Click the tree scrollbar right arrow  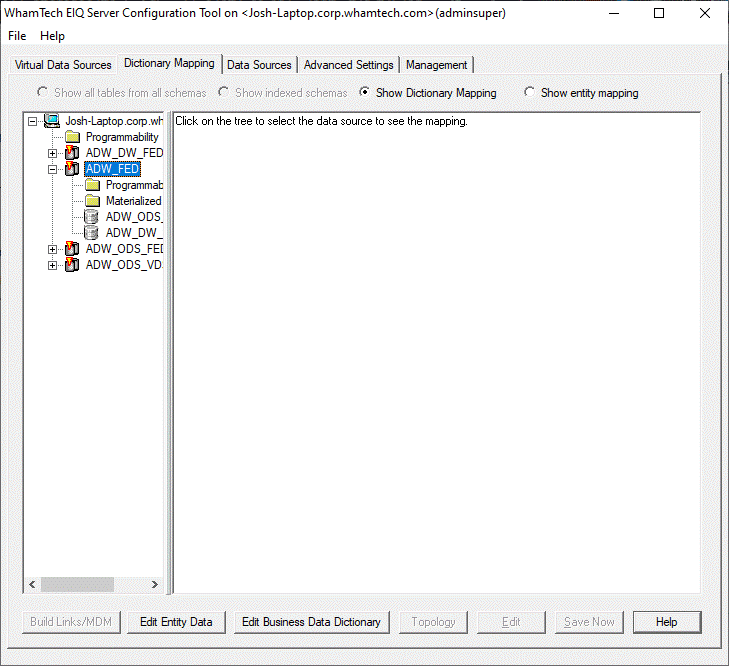155,585
